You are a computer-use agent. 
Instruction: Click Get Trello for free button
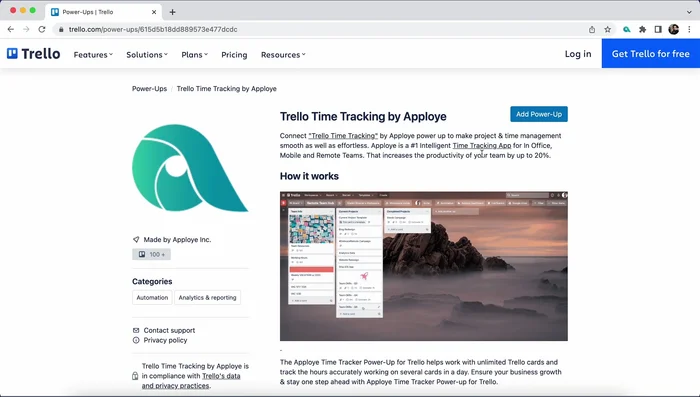coord(650,54)
